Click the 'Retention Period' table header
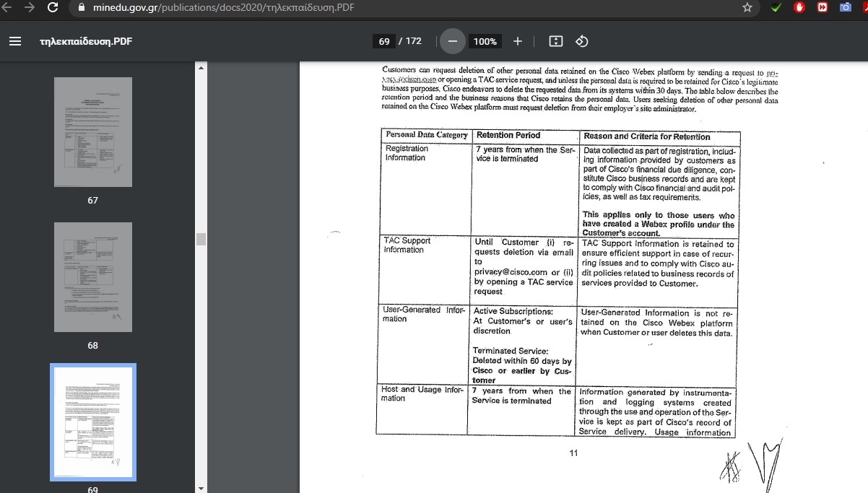 [x=508, y=135]
